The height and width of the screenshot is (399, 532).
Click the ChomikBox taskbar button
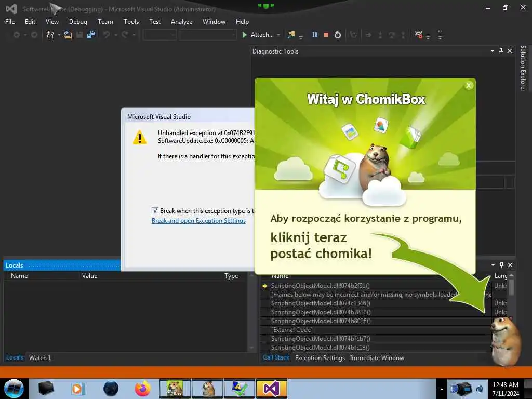pos(175,389)
